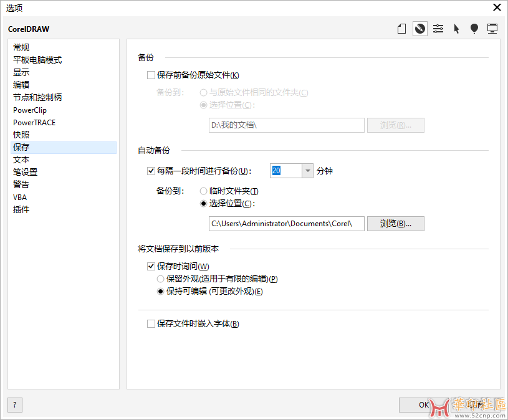Screen dimensions: 508x420
Task: Select the 保存 category
Action: tap(64, 147)
